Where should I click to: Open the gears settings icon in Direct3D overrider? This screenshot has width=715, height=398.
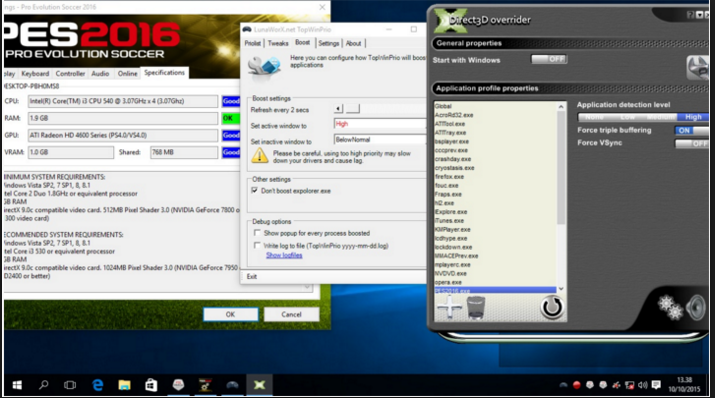670,307
